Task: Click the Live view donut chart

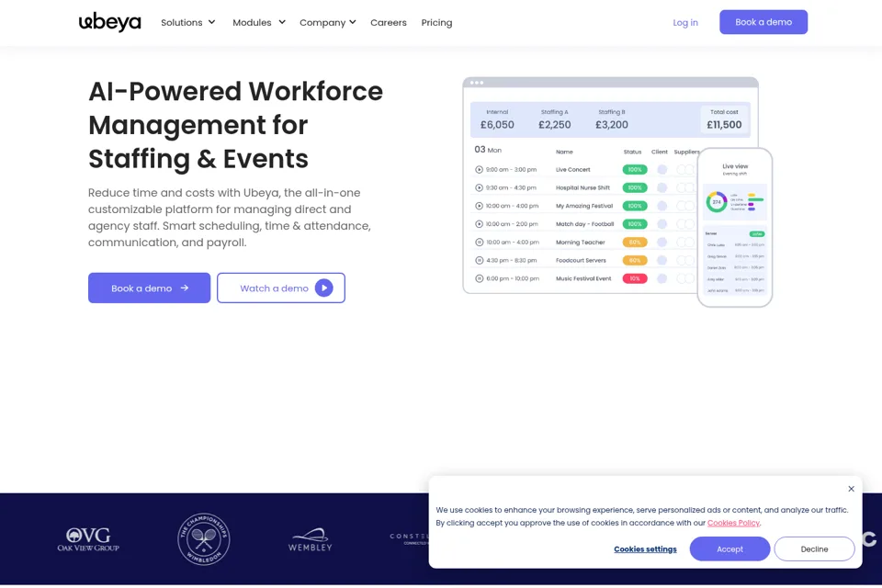Action: pyautogui.click(x=717, y=202)
